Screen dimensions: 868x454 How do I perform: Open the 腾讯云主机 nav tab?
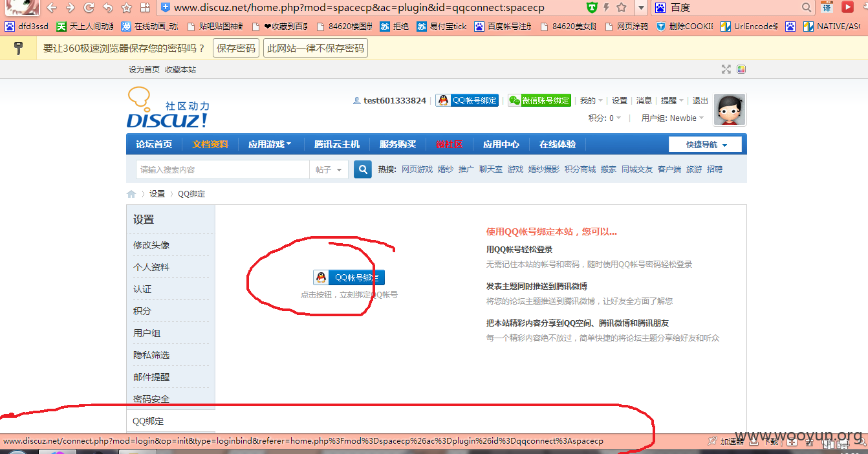point(337,144)
